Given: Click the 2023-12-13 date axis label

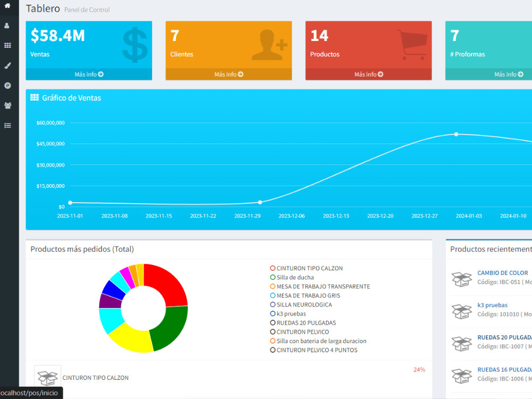Looking at the screenshot, I should (336, 216).
